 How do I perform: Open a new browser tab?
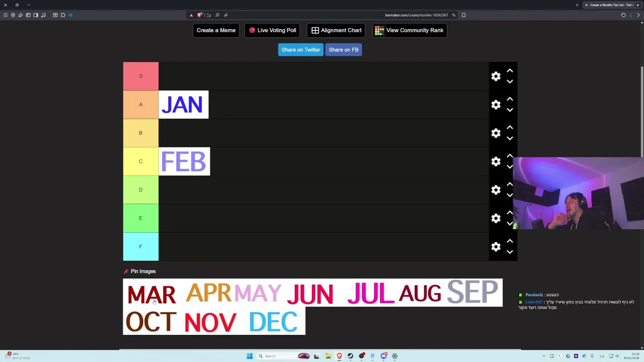click(577, 5)
